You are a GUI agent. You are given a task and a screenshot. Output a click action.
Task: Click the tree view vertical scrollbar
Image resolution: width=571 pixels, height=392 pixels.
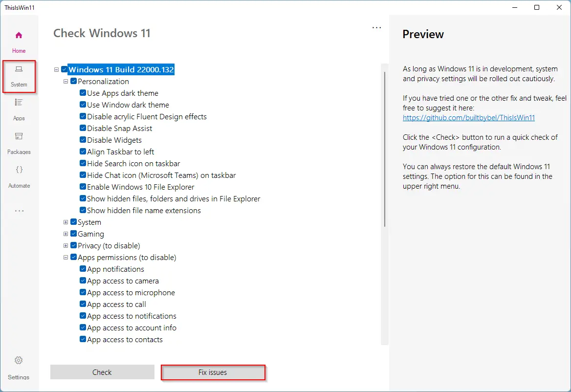(x=385, y=149)
